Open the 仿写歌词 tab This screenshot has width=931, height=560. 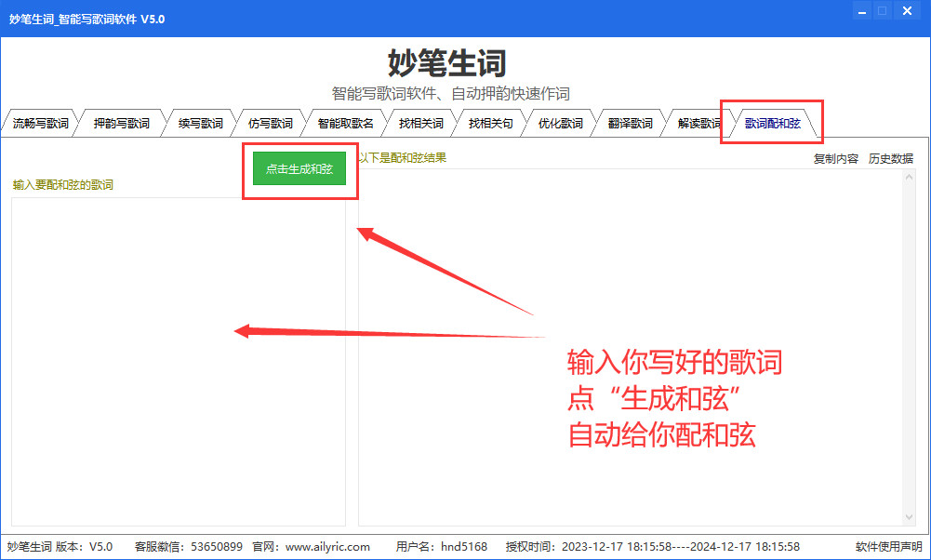270,124
